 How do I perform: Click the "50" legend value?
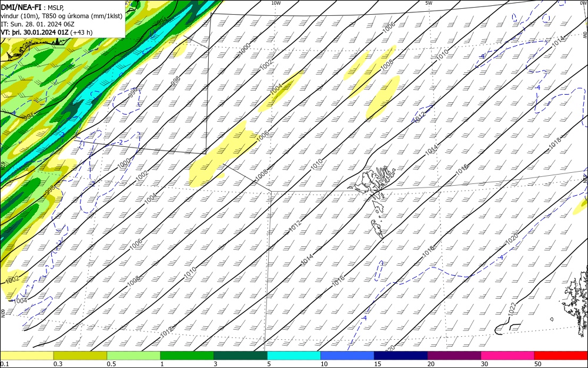pyautogui.click(x=538, y=364)
